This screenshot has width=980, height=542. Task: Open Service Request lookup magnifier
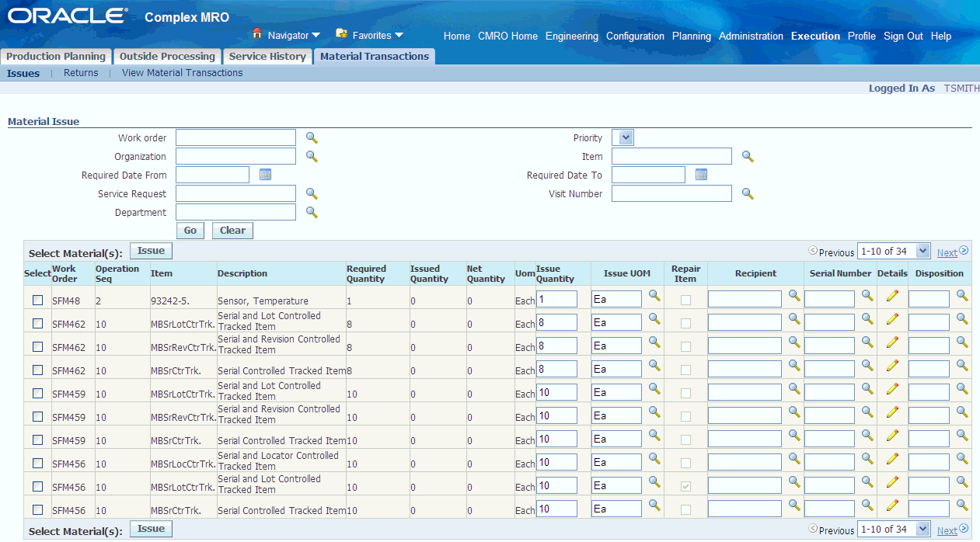(x=312, y=194)
